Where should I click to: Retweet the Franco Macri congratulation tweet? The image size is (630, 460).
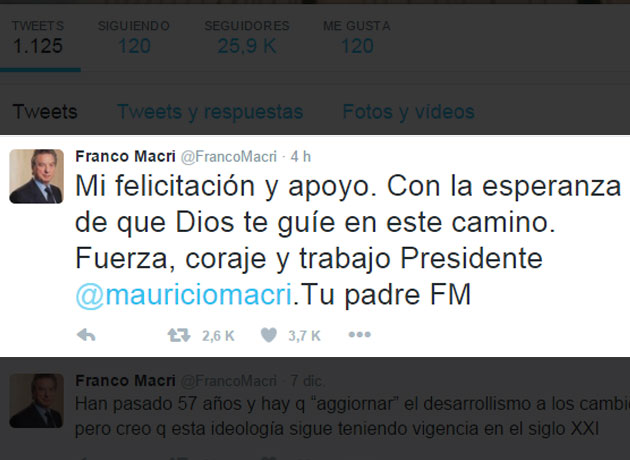coord(179,335)
